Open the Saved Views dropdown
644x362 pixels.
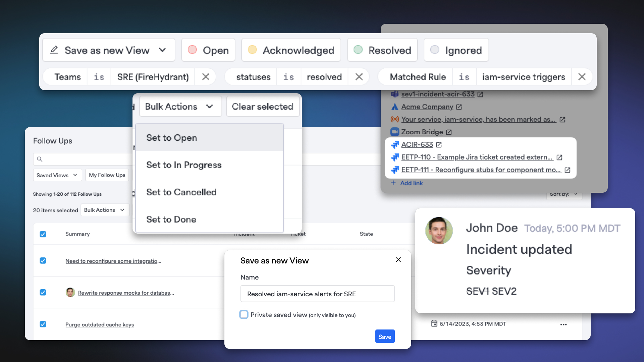57,175
